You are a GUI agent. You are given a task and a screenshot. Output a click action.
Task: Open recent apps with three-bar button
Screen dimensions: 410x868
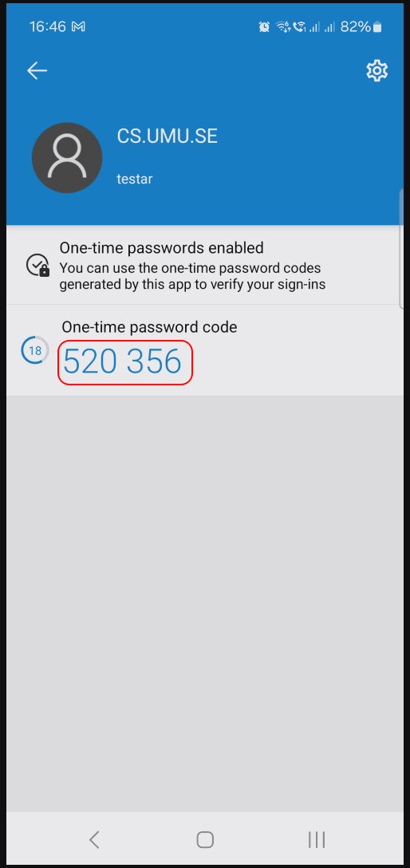tap(317, 840)
